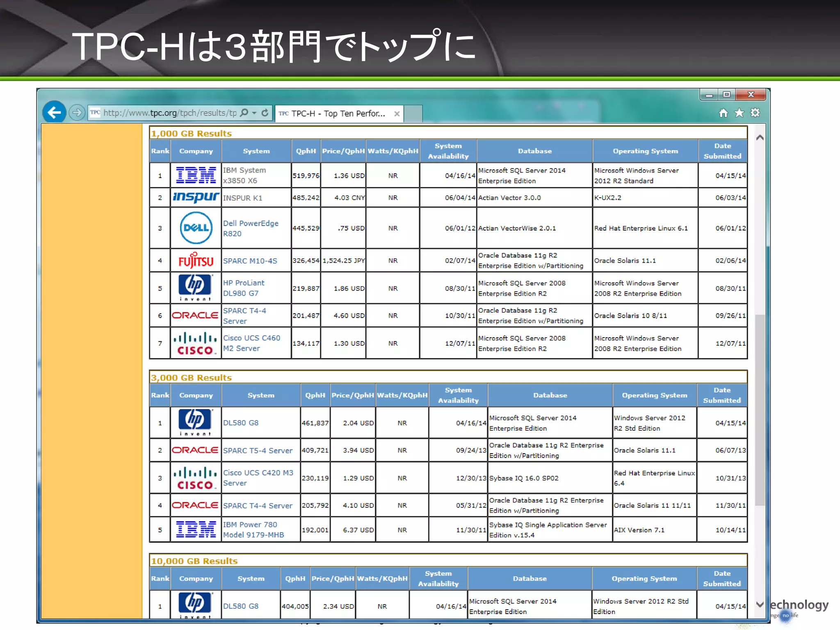Viewport: 840px width, 630px height.
Task: Open the address bar dropdown arrow
Action: pyautogui.click(x=254, y=113)
